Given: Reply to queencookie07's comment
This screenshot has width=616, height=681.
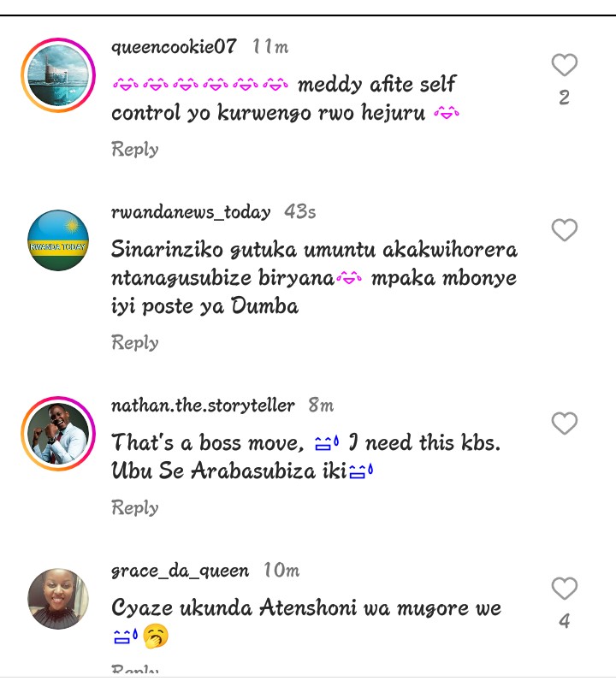Looking at the screenshot, I should 134,149.
